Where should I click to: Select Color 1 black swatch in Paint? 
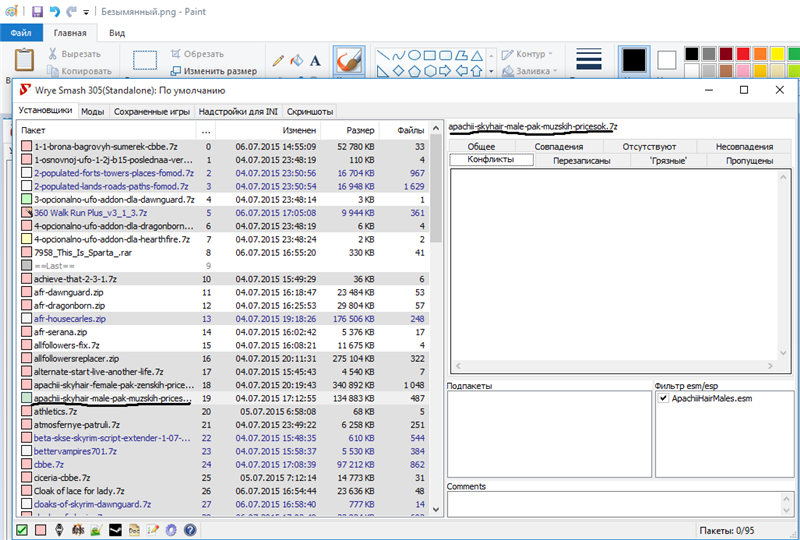634,60
